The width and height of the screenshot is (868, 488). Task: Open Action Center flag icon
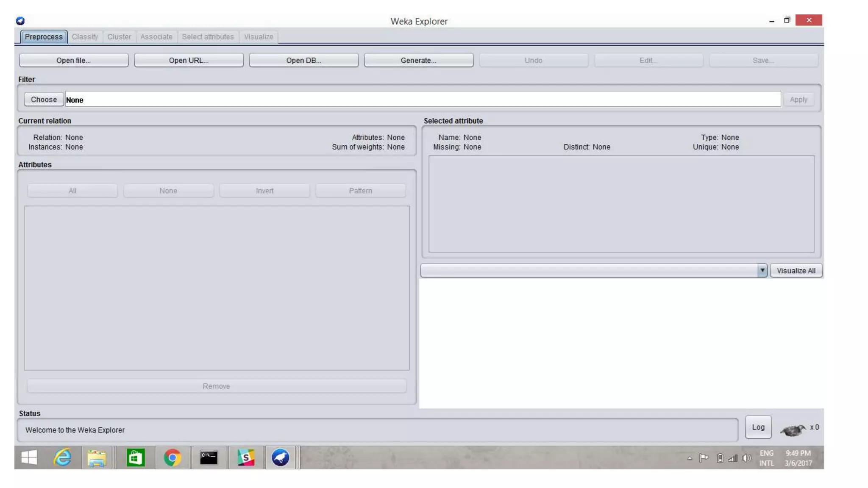[x=704, y=458]
